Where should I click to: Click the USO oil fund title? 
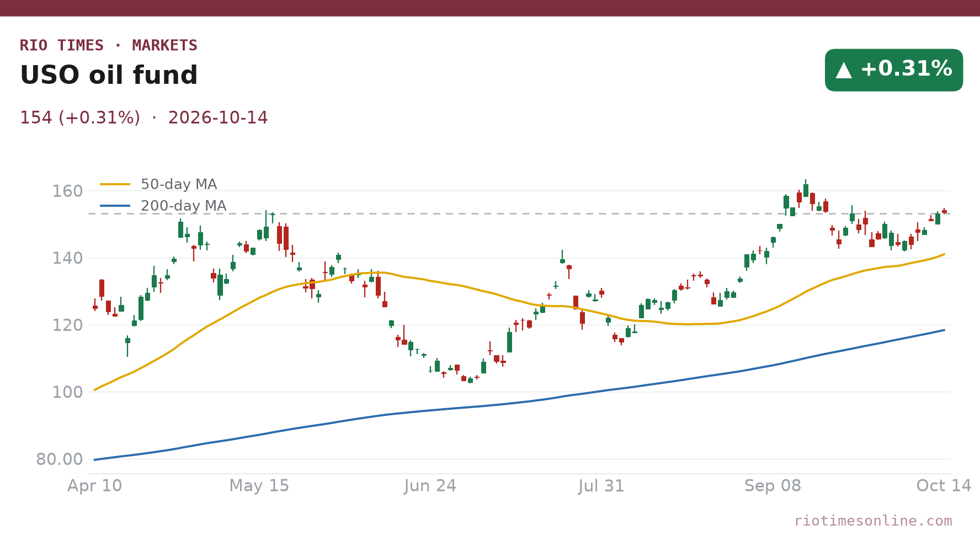pos(109,75)
